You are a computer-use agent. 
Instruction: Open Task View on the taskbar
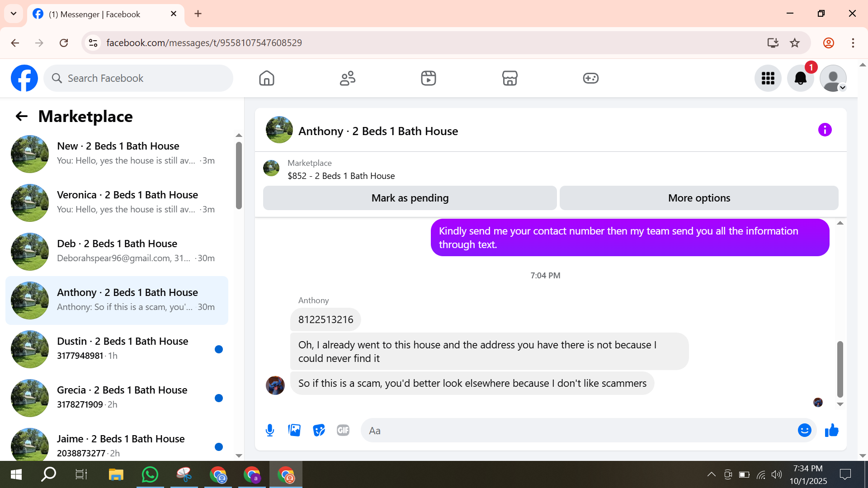pos(81,474)
